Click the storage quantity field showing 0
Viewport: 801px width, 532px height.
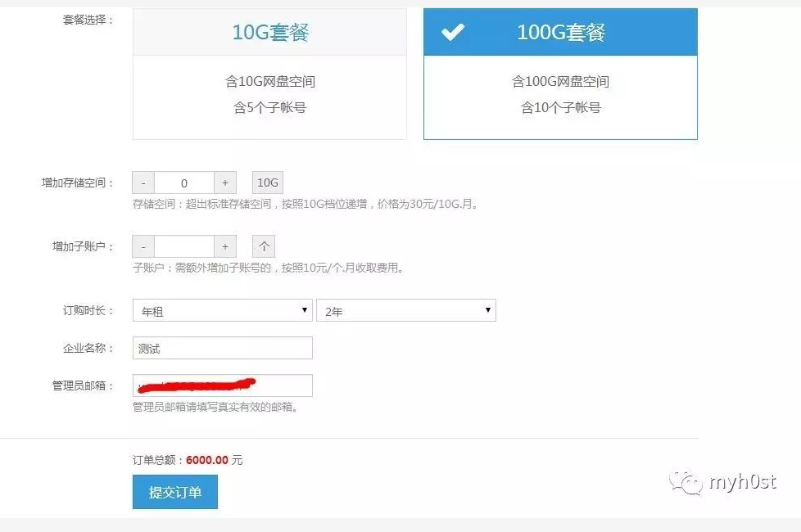pyautogui.click(x=184, y=182)
